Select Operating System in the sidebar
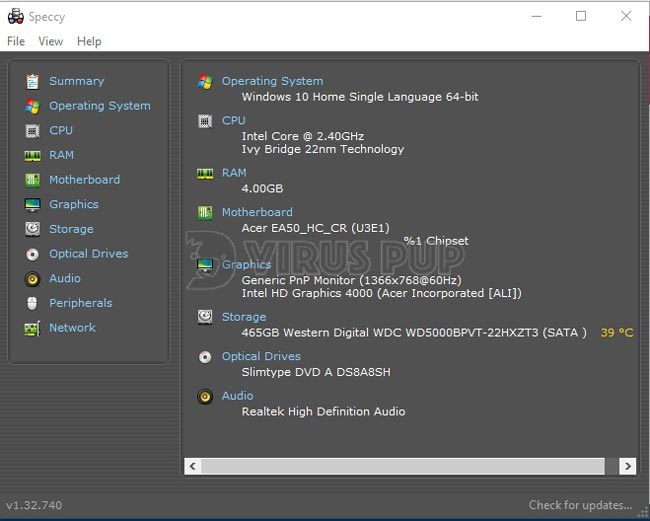This screenshot has height=521, width=650. tap(100, 106)
